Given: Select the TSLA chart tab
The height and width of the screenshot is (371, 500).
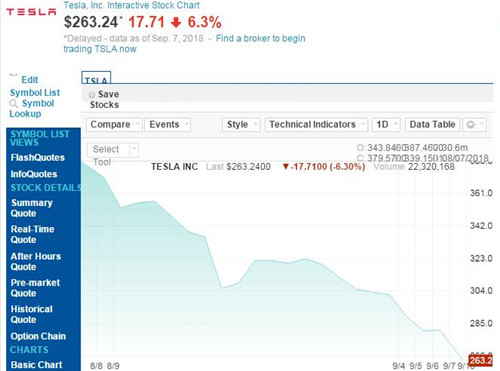Looking at the screenshot, I should [x=96, y=78].
